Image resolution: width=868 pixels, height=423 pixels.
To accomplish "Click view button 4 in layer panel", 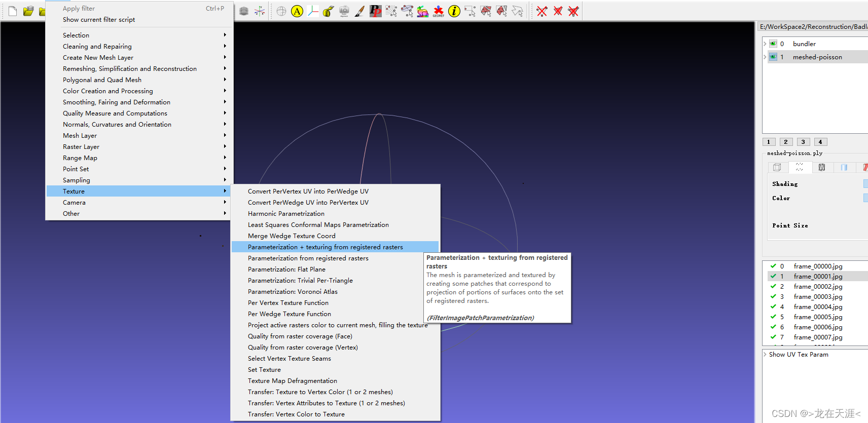I will pos(820,142).
